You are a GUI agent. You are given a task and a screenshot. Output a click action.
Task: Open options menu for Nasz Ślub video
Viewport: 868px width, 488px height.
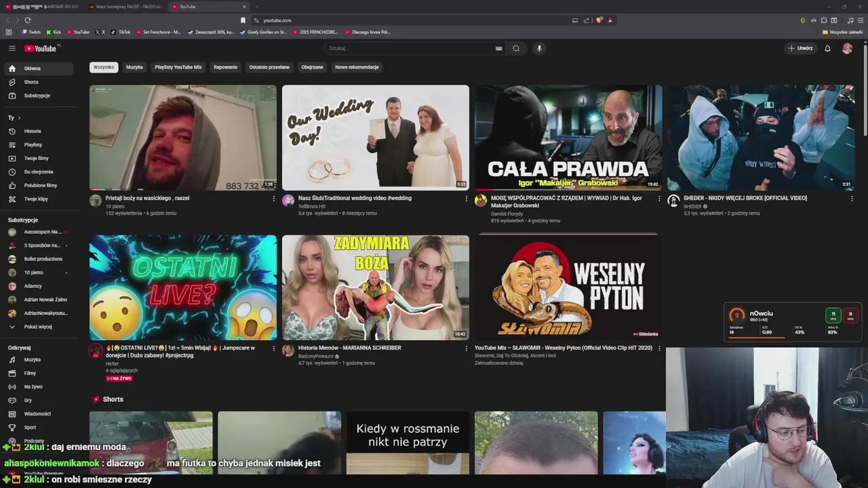467,199
